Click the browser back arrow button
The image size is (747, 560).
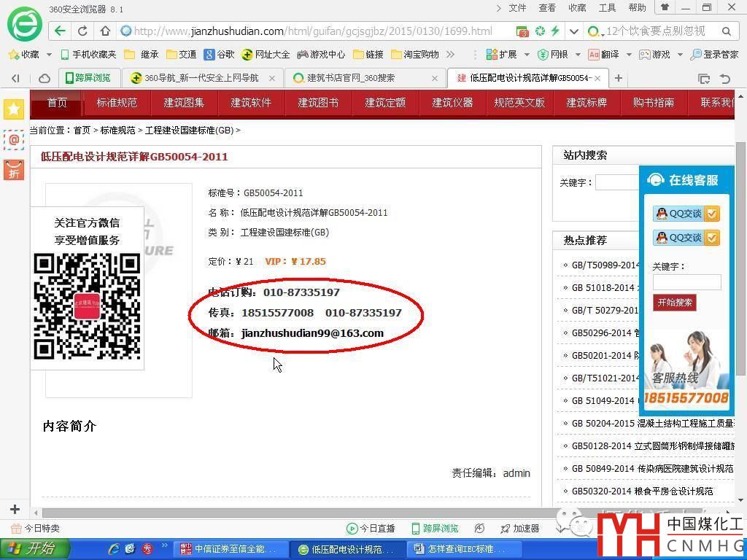pyautogui.click(x=61, y=31)
